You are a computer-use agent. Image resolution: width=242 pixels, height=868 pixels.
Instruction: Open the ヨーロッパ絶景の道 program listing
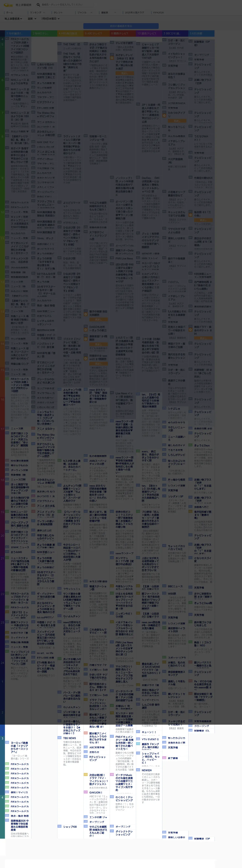(x=20, y=747)
